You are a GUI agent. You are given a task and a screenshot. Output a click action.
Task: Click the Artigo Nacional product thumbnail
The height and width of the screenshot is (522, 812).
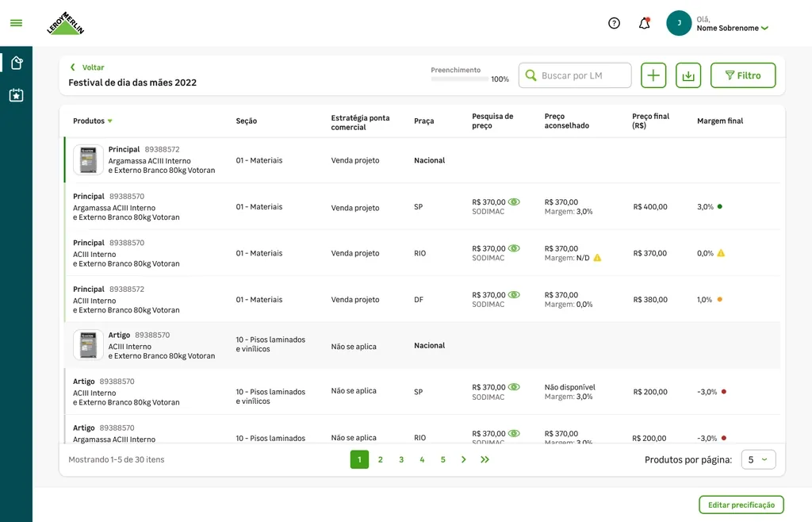[88, 345]
